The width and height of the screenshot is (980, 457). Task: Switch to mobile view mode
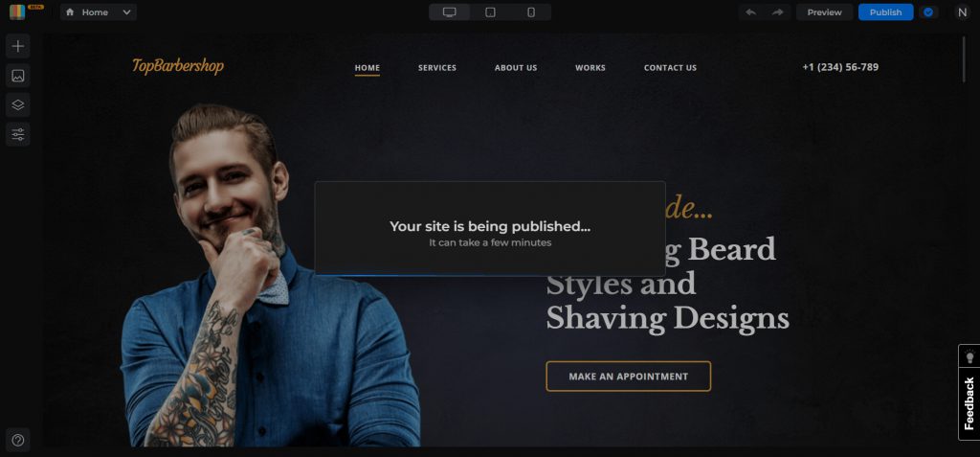[531, 11]
